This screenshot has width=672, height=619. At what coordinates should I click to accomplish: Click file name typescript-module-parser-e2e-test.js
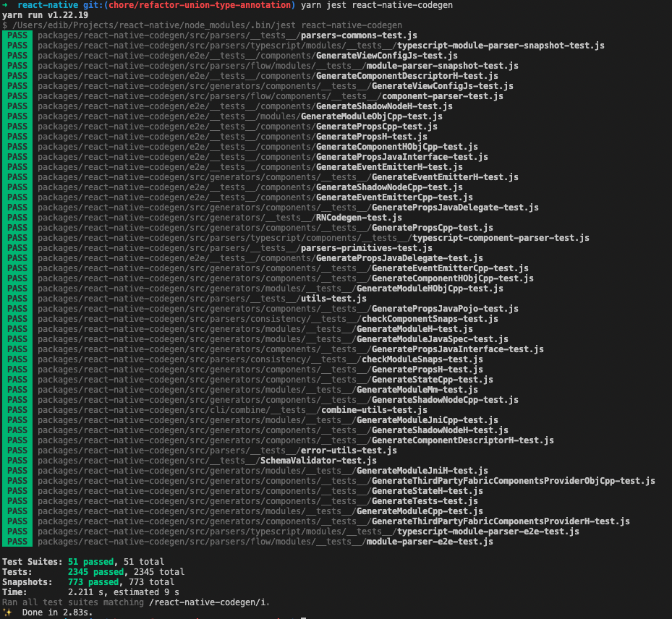488,532
